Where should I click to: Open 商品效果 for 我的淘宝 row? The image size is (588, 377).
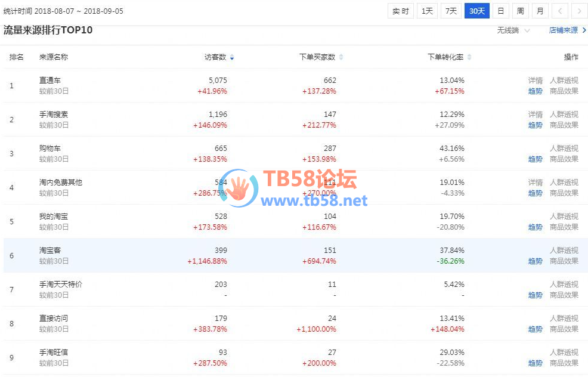pyautogui.click(x=564, y=227)
